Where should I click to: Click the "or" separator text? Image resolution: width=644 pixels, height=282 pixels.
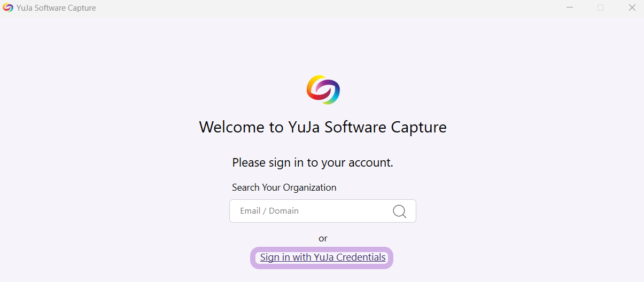[x=323, y=238]
